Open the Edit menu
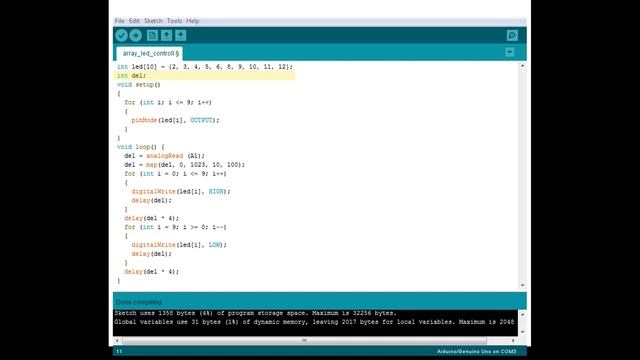 pos(134,21)
